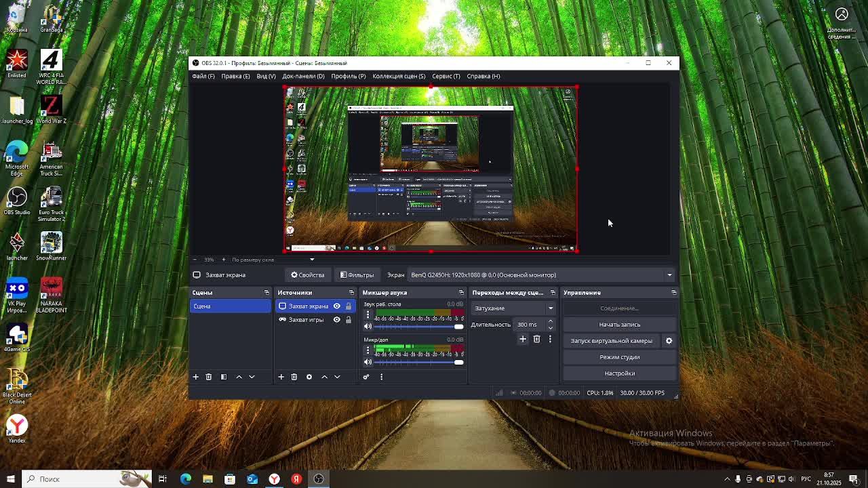Open the OBS Studio desktop shortcut
This screenshot has height=488, width=868.
pos(17,201)
